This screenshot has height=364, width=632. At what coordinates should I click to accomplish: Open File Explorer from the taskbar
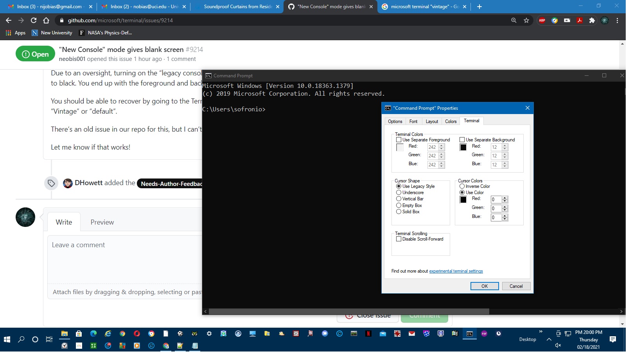pyautogui.click(x=65, y=334)
